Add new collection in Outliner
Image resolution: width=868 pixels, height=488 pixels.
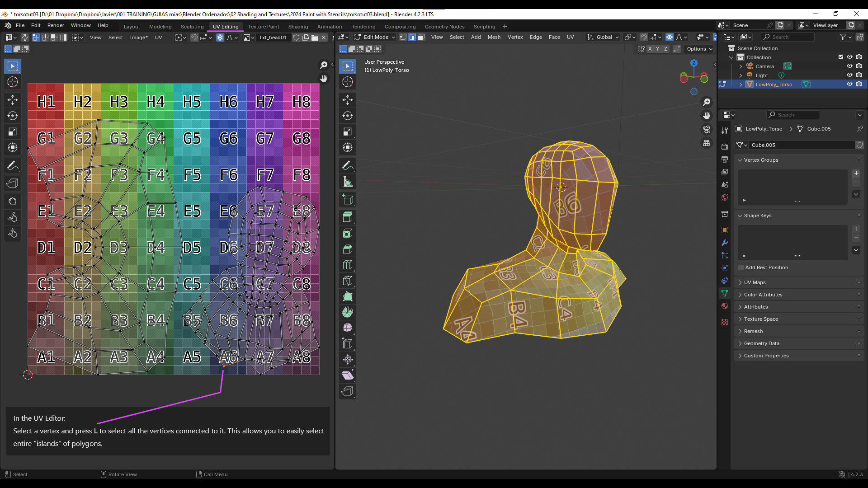coord(859,37)
